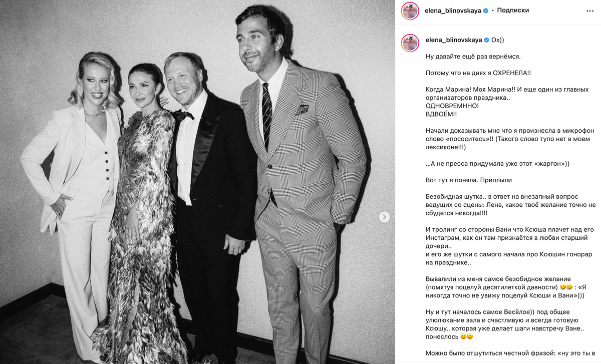Toggle following via the «Подписки» button
This screenshot has height=364, width=601.
(514, 11)
